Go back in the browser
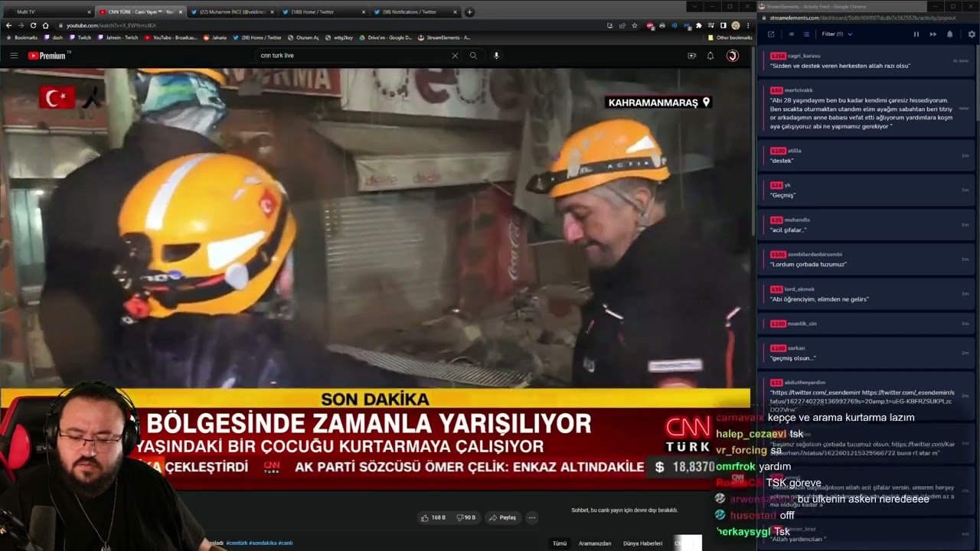 pyautogui.click(x=9, y=25)
